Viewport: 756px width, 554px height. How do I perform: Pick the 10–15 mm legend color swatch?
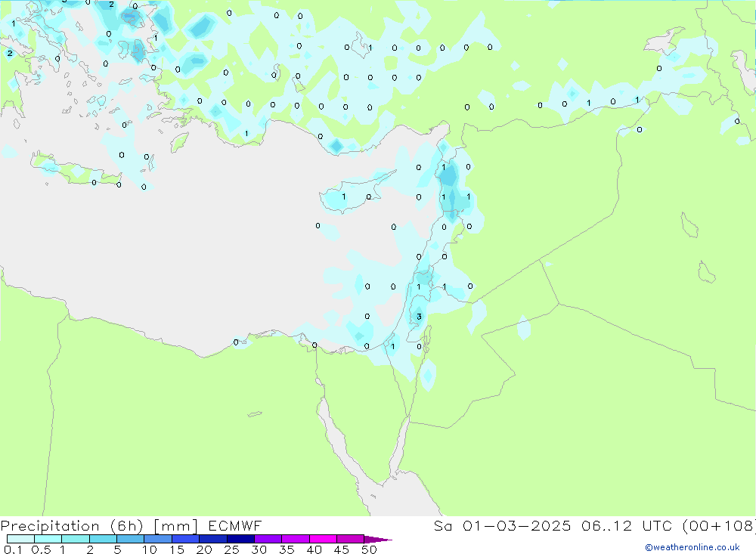click(x=158, y=539)
